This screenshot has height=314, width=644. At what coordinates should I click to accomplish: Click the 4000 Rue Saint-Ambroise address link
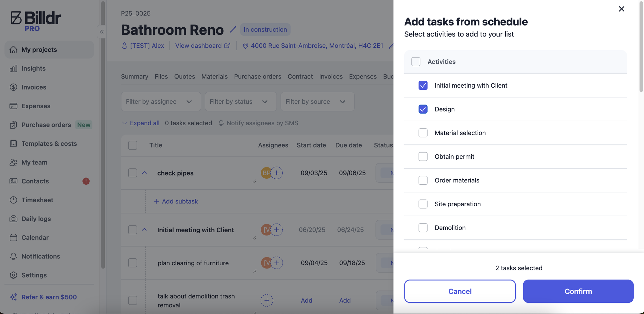point(317,46)
